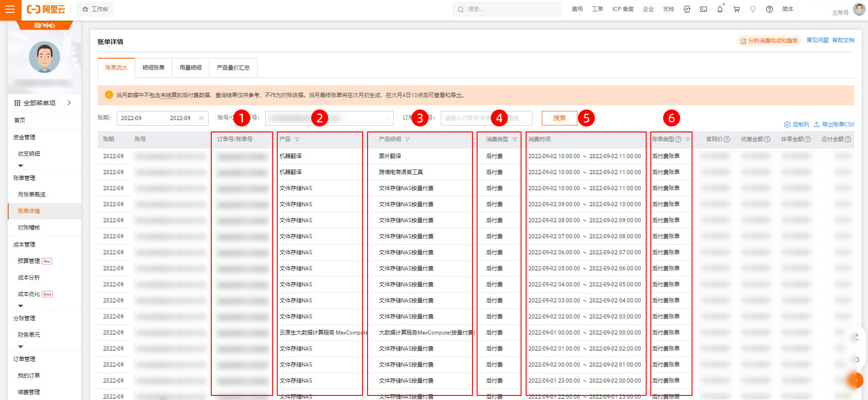The width and height of the screenshot is (868, 400).
Task: Switch to 明细账单 tab
Action: click(x=154, y=68)
